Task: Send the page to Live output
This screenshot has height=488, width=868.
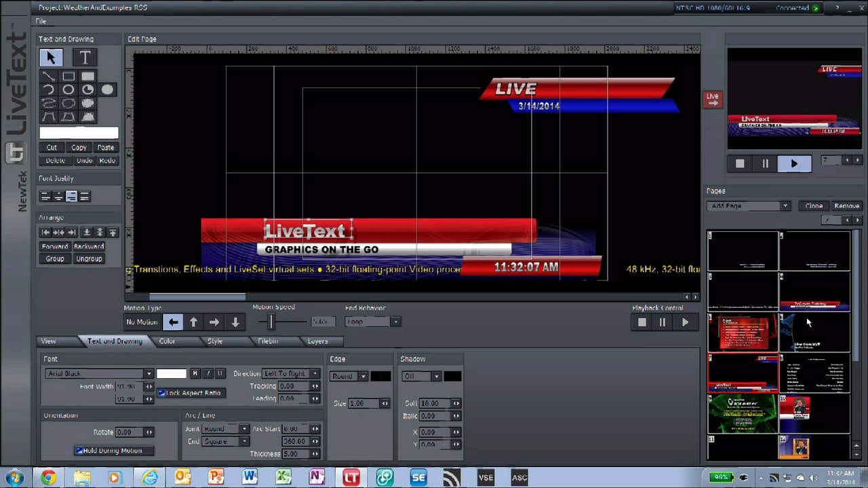Action: tap(713, 99)
